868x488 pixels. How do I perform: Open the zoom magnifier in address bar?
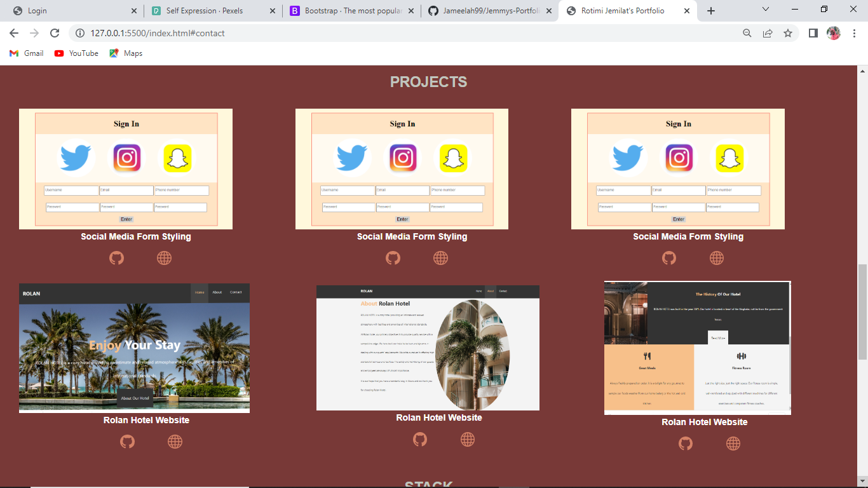click(x=747, y=33)
